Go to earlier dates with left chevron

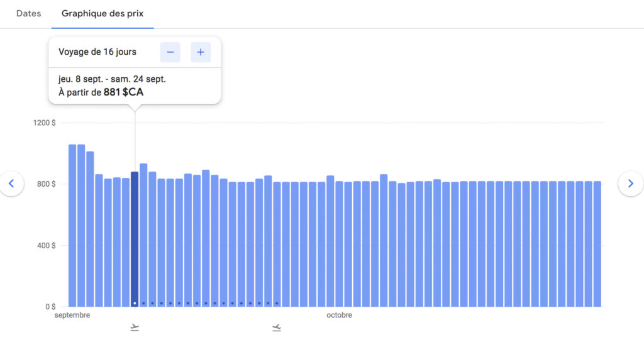(x=11, y=184)
